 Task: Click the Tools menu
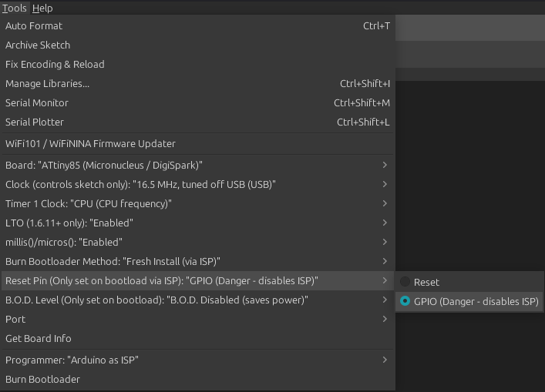coord(15,8)
